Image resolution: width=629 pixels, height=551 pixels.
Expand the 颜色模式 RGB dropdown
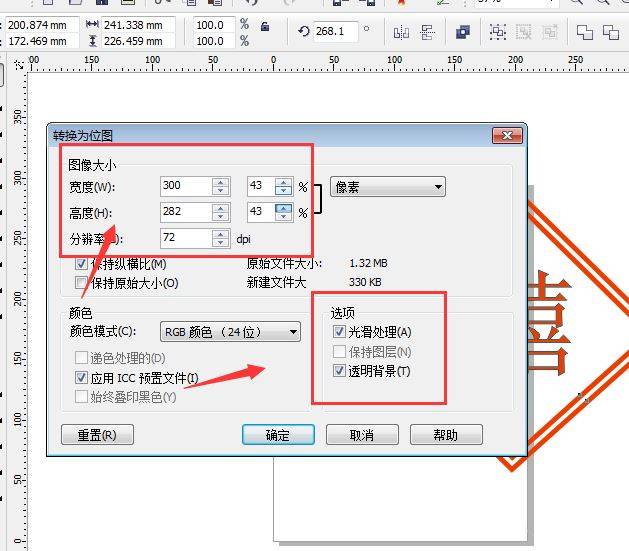230,332
